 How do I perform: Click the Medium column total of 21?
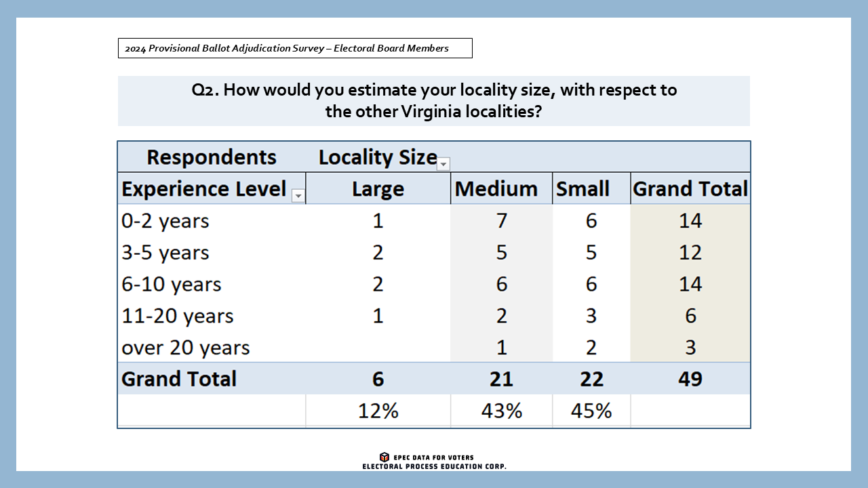[501, 378]
